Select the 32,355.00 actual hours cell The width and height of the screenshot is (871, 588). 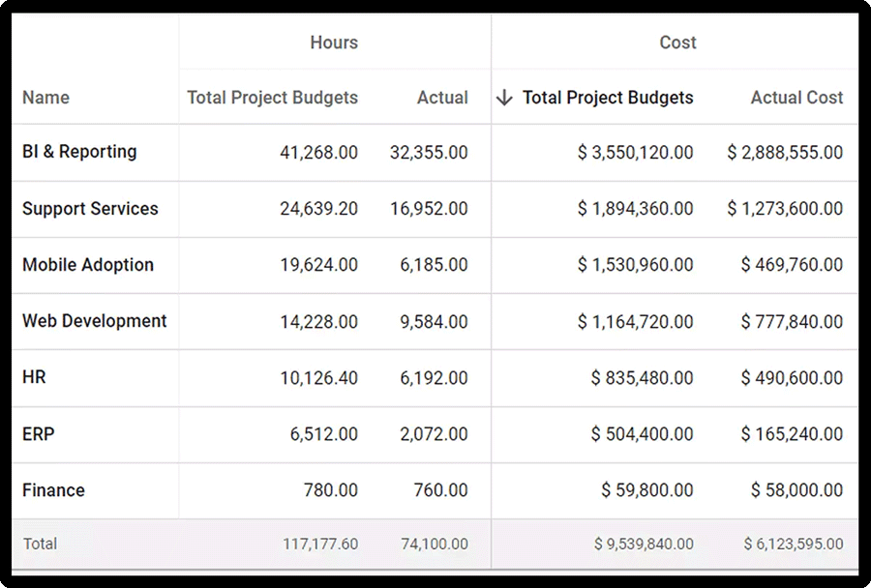[429, 152]
